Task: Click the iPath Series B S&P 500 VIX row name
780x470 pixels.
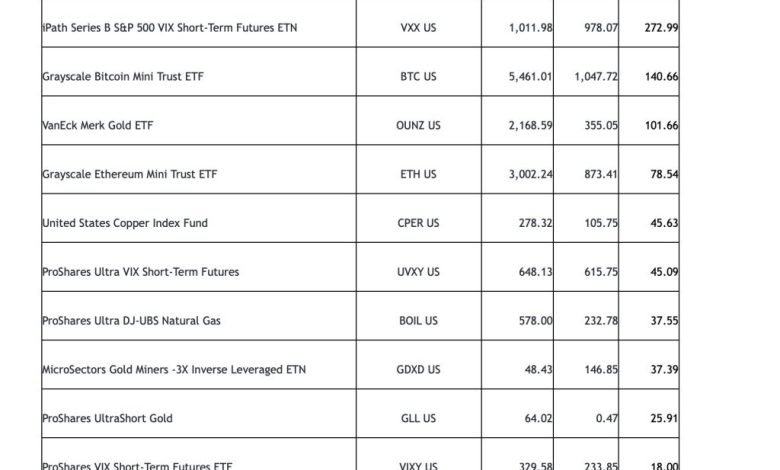Action: click(170, 27)
